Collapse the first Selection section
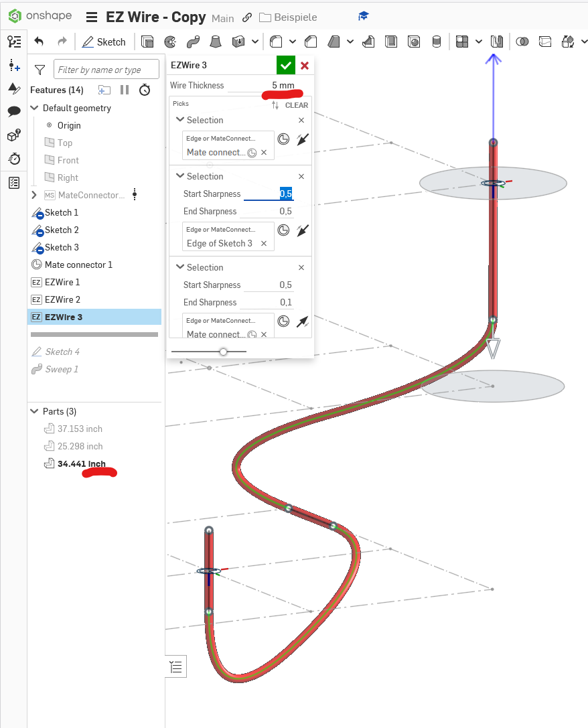 (180, 120)
